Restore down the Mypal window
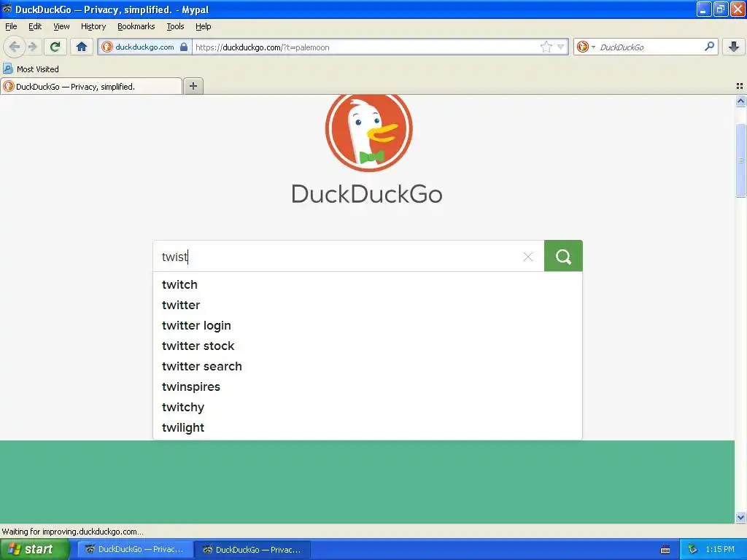 [721, 9]
